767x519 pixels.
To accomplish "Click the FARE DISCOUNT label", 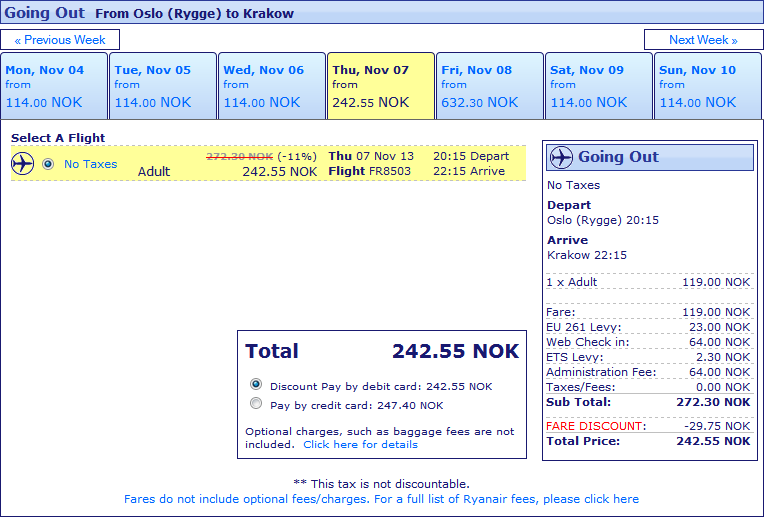I will point(596,426).
